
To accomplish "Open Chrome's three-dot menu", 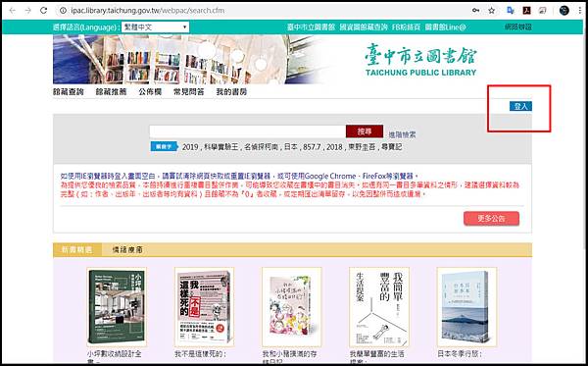I will click(580, 11).
